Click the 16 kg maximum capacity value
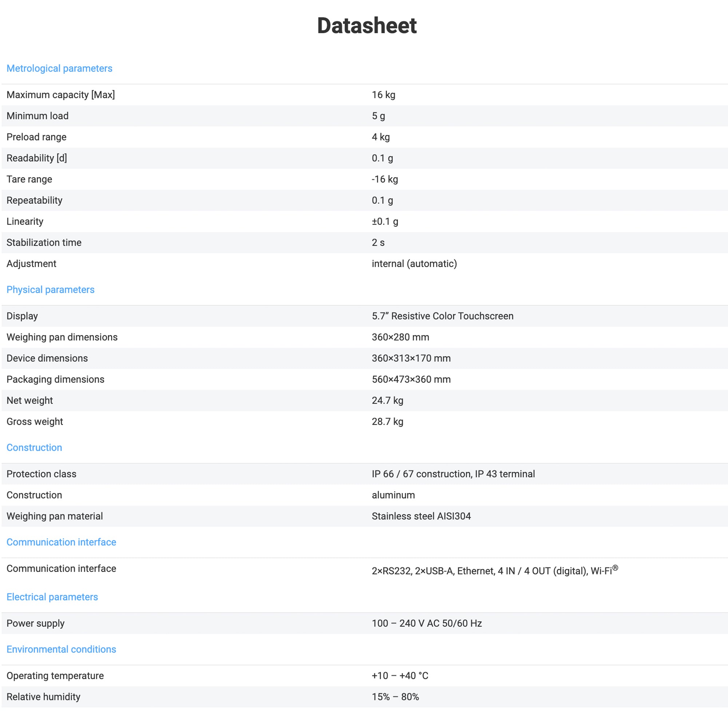The width and height of the screenshot is (728, 728). 383,95
